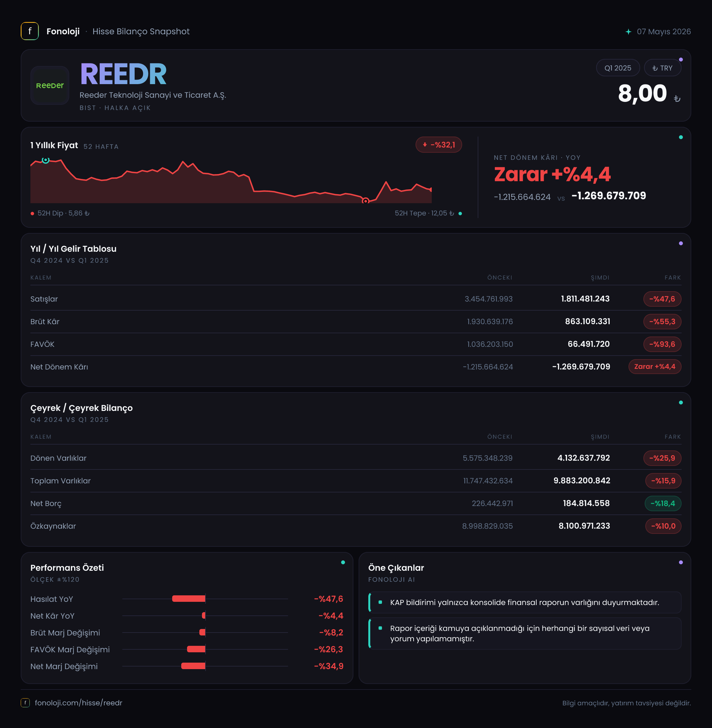712x728 pixels.
Task: Click the Satışlar row's -%47,6 badge
Action: [x=662, y=299]
